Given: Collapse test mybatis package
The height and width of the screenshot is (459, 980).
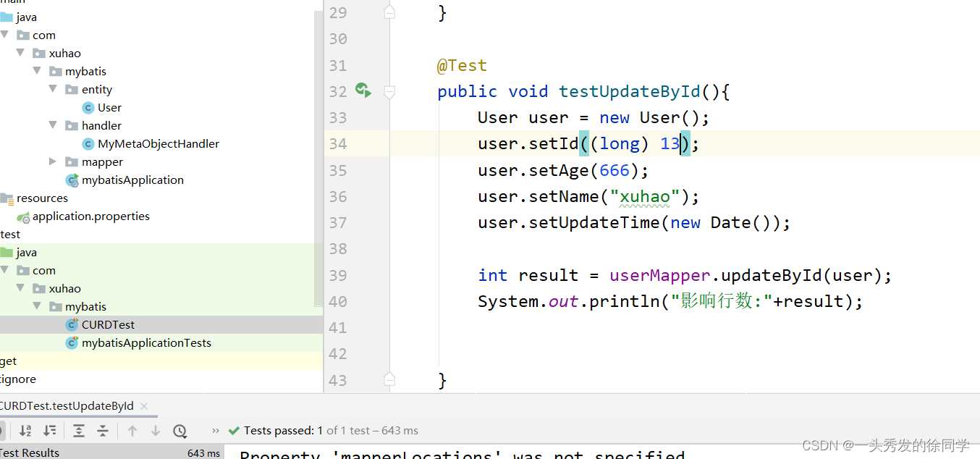Looking at the screenshot, I should [x=37, y=306].
